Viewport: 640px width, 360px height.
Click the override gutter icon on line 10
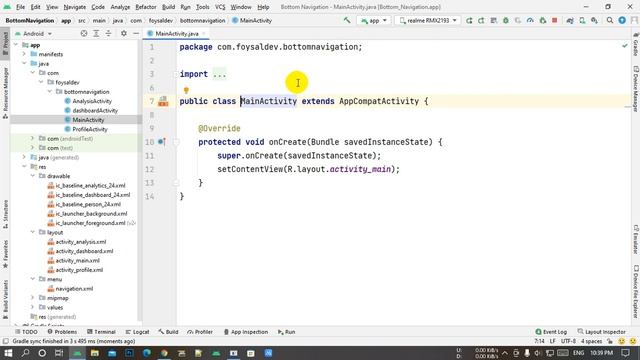[x=162, y=142]
